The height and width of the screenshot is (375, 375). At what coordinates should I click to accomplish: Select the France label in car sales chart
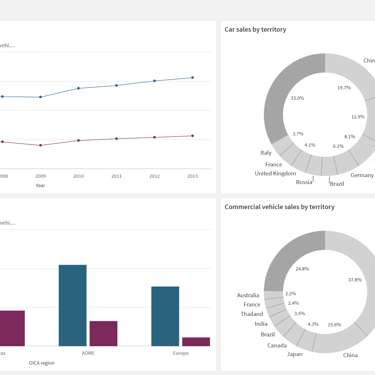point(274,164)
